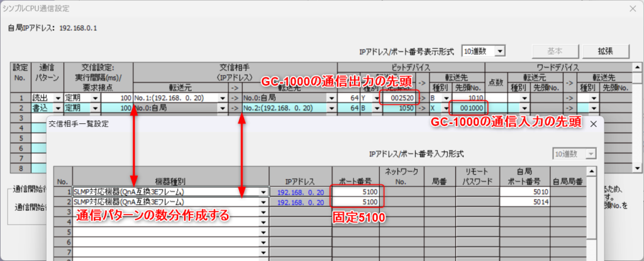Click 自局ポート番号 column header in dialog
This screenshot has width=644, height=261.
525,177
